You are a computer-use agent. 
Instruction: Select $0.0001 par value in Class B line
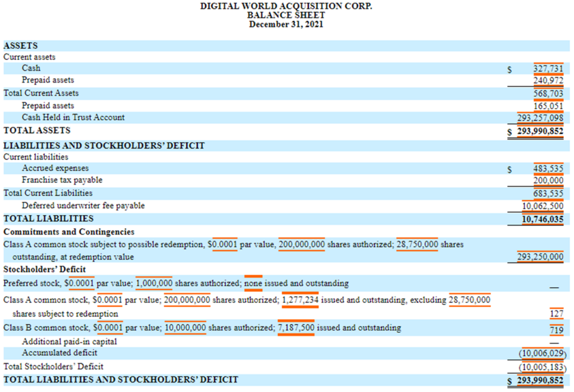(108, 328)
